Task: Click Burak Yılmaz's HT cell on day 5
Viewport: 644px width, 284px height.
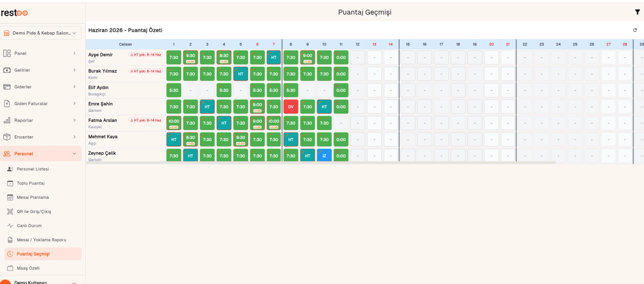Action: pyautogui.click(x=241, y=74)
